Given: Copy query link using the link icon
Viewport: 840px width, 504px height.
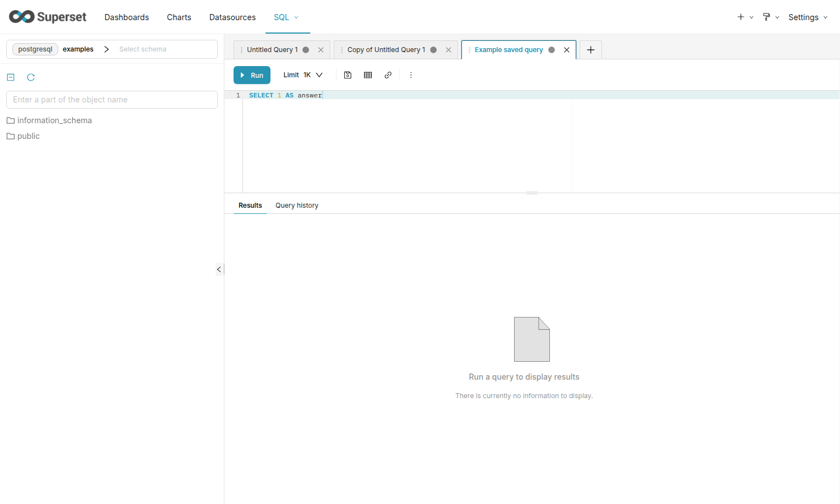Looking at the screenshot, I should coord(388,75).
